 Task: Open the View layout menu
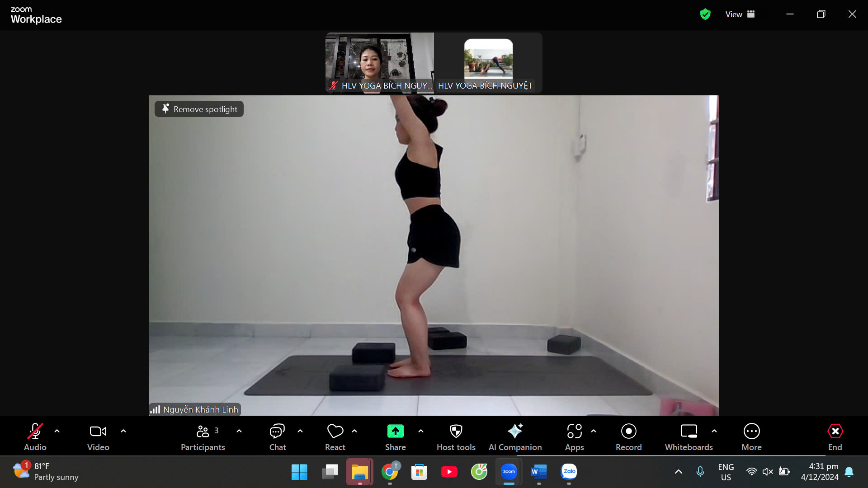point(740,14)
